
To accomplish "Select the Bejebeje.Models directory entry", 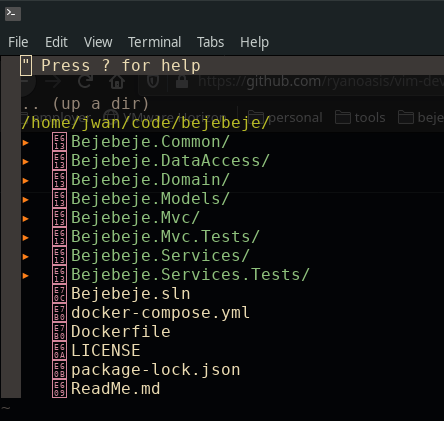I will (150, 199).
